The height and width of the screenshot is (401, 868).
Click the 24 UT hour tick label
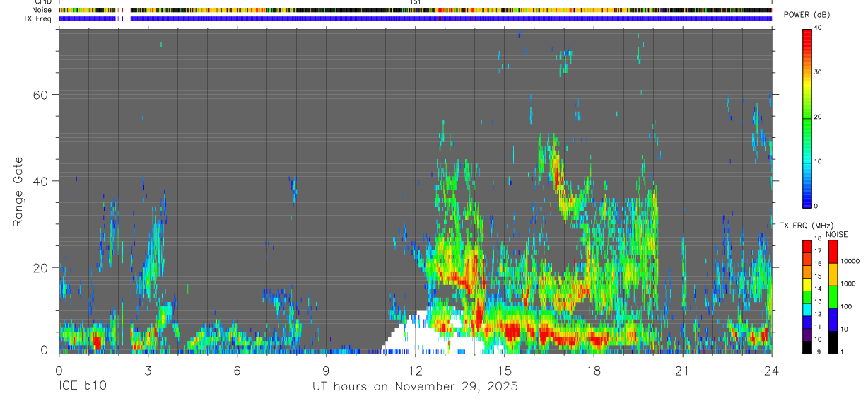coord(772,371)
